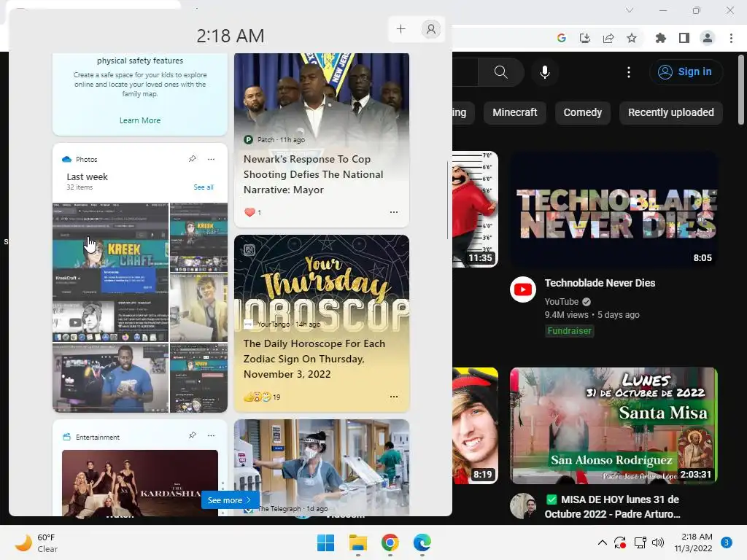Click install app icon in address bar
The width and height of the screenshot is (747, 560).
[585, 38]
